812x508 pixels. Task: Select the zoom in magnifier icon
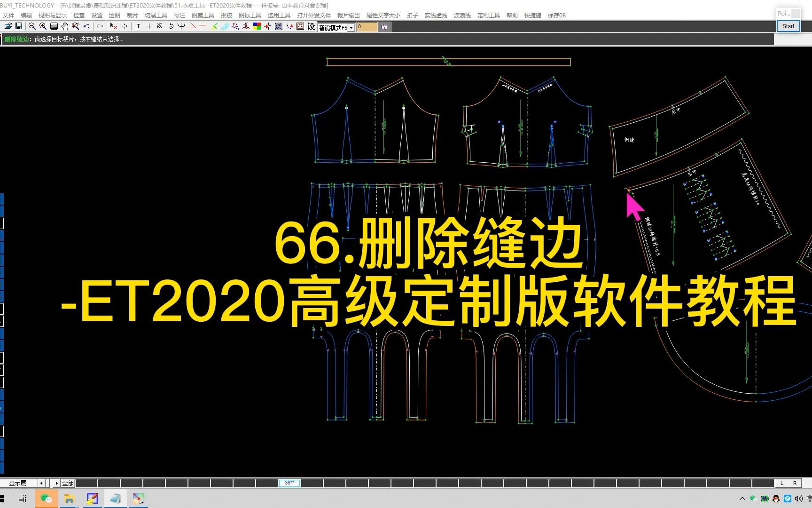(43, 26)
